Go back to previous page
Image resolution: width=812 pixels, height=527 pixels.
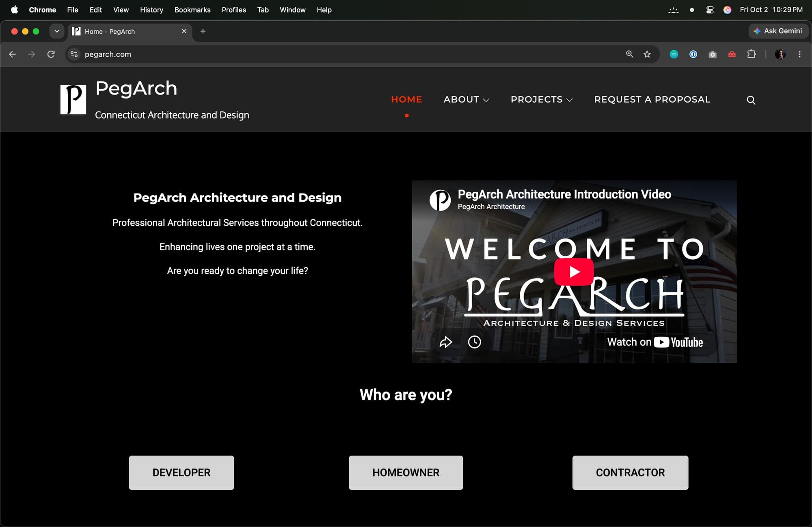[13, 54]
